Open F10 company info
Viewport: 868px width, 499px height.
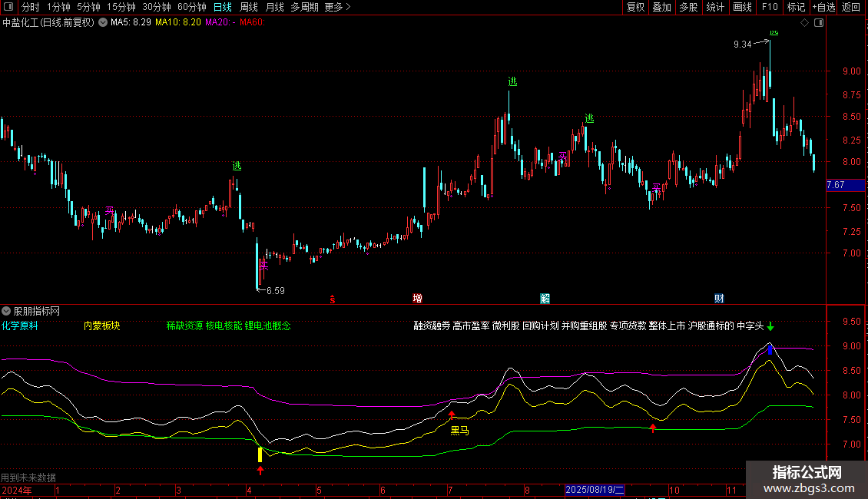769,7
